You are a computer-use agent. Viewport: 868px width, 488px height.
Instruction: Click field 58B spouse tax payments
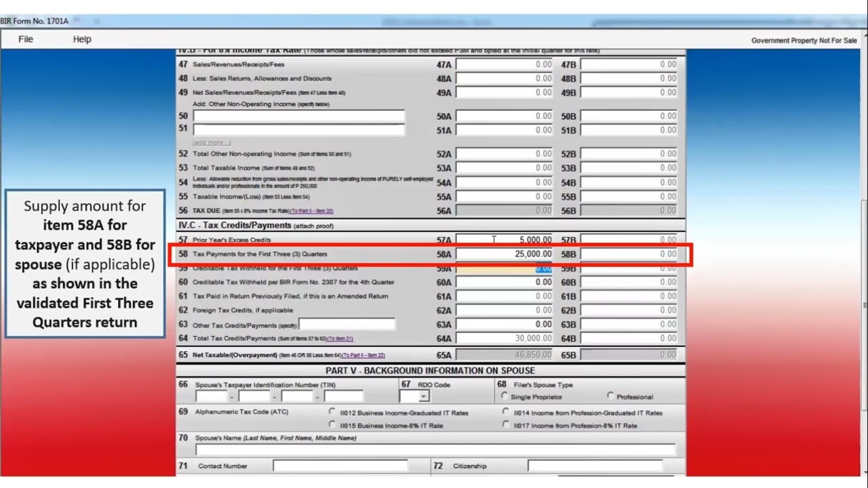629,254
